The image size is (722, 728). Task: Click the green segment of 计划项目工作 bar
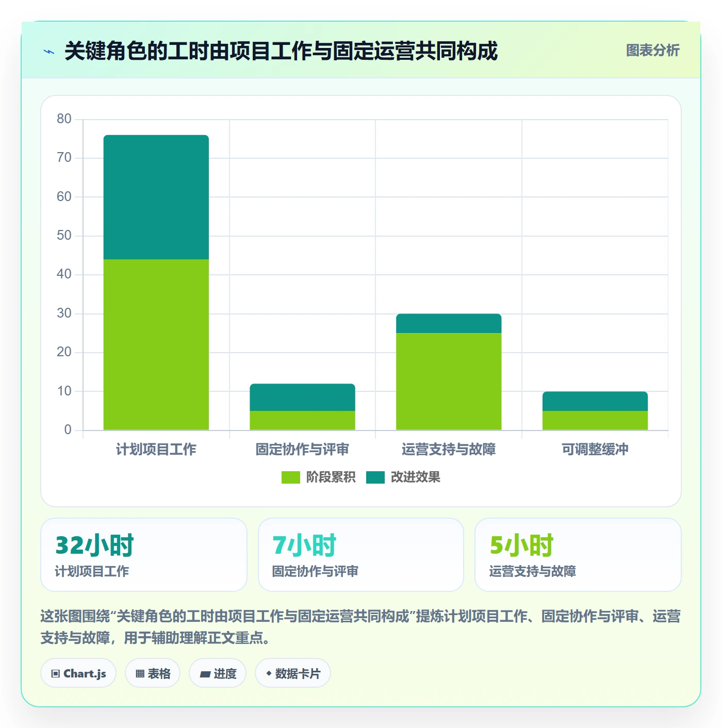[156, 344]
